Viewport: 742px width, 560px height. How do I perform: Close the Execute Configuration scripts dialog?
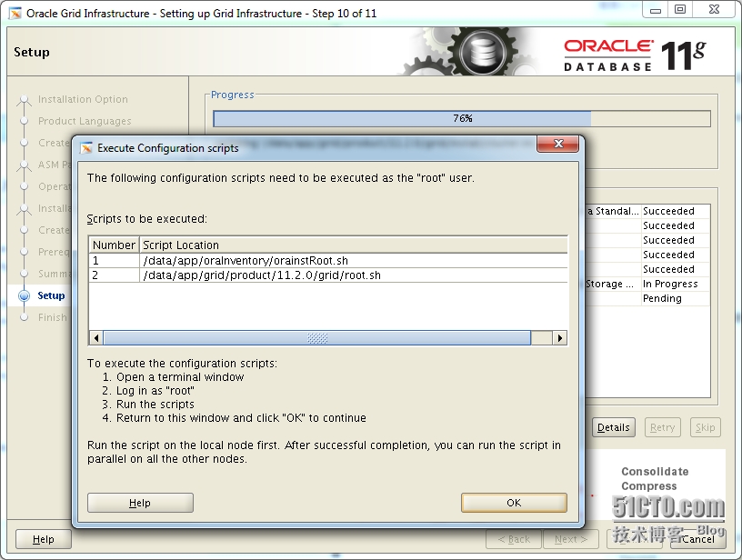[x=558, y=144]
